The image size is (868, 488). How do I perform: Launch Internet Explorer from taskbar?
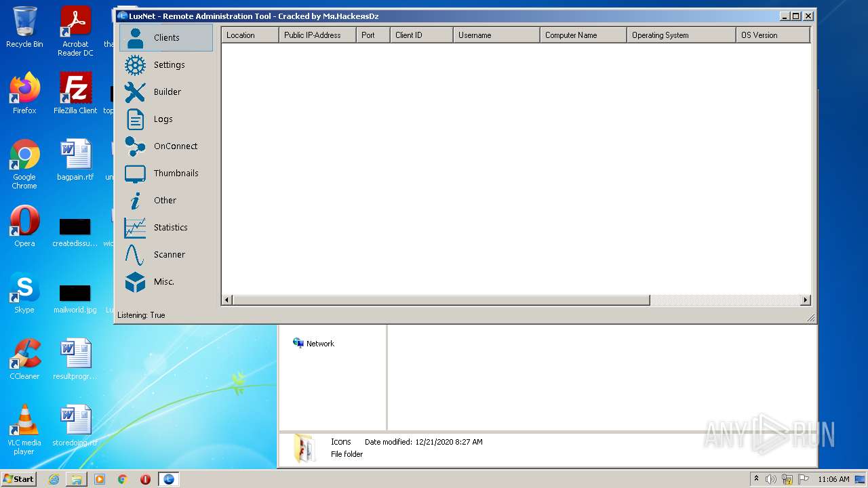coord(54,479)
